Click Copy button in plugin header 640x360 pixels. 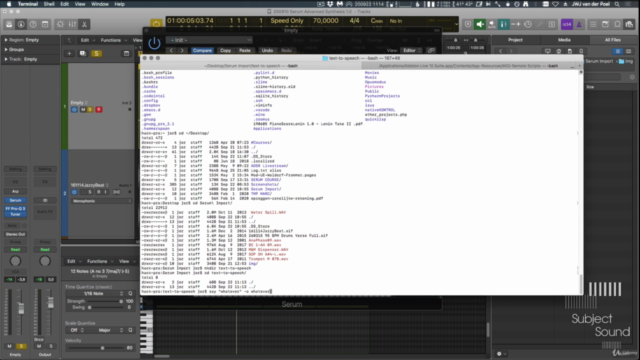click(x=225, y=51)
